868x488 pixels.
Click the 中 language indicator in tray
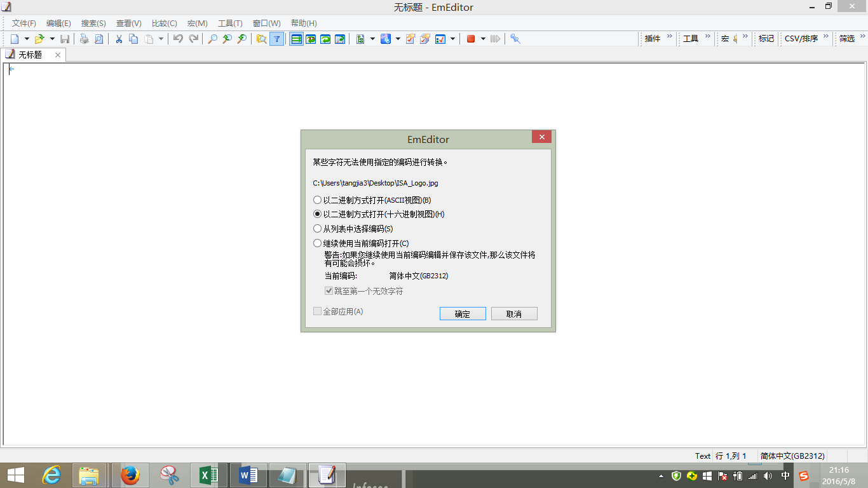pyautogui.click(x=786, y=475)
